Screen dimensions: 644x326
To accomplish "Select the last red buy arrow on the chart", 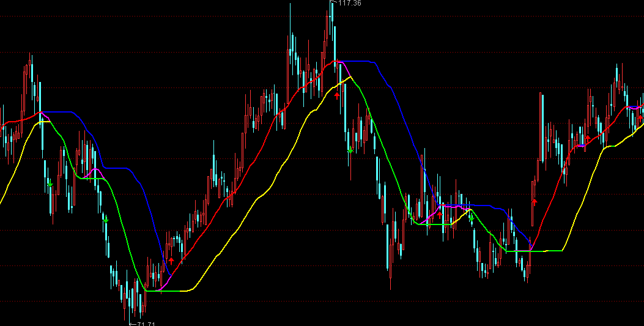I will [640, 118].
